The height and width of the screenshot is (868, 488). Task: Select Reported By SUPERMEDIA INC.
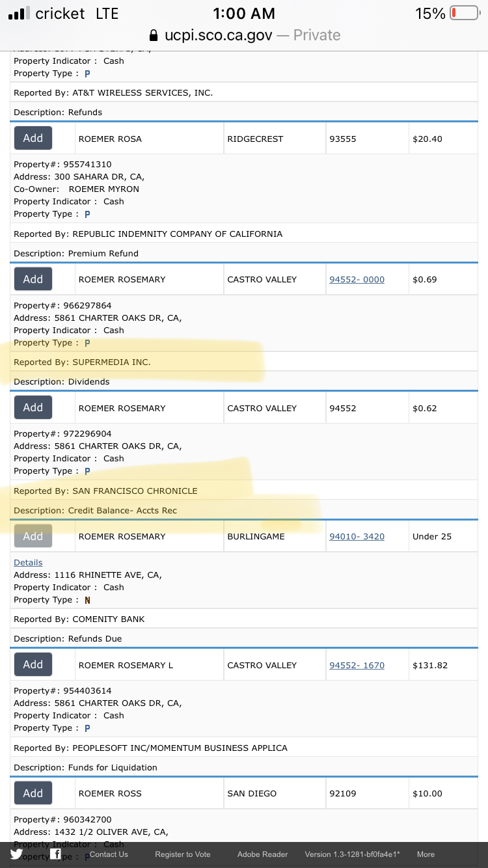(x=82, y=362)
